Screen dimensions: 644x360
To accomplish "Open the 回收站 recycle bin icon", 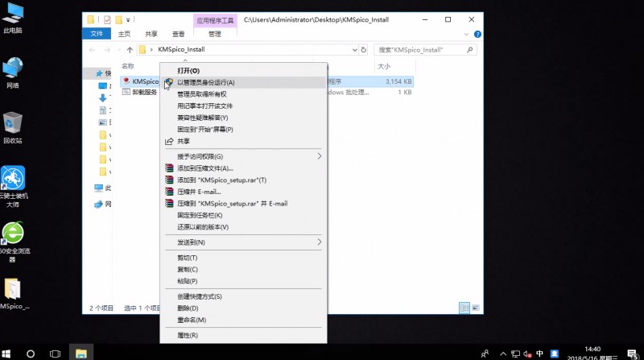I will point(13,128).
